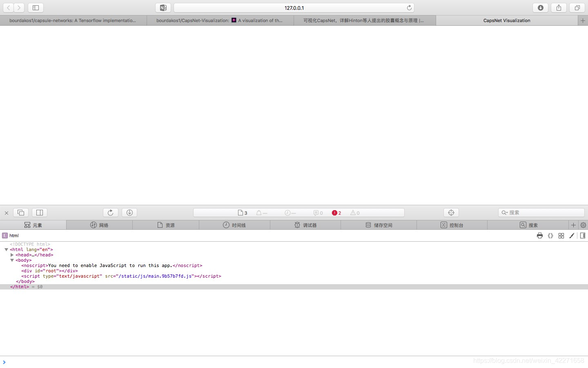
Task: Open the Safari share button
Action: point(559,8)
